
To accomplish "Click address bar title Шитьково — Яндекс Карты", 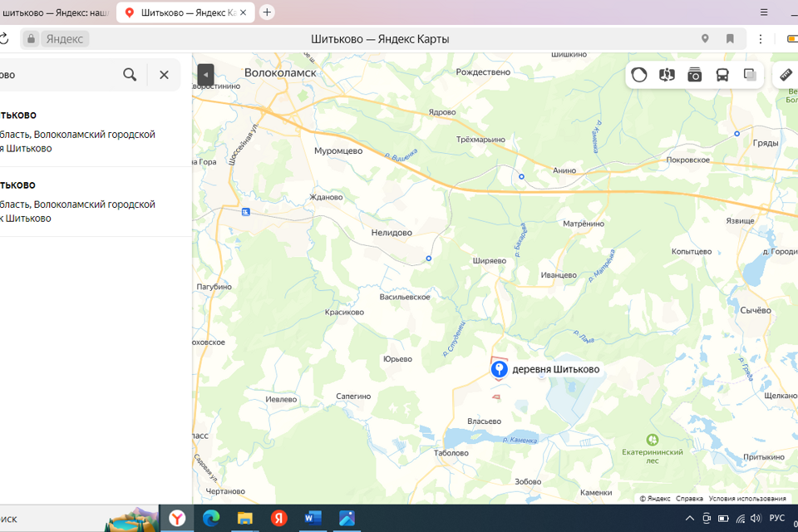I will point(380,39).
